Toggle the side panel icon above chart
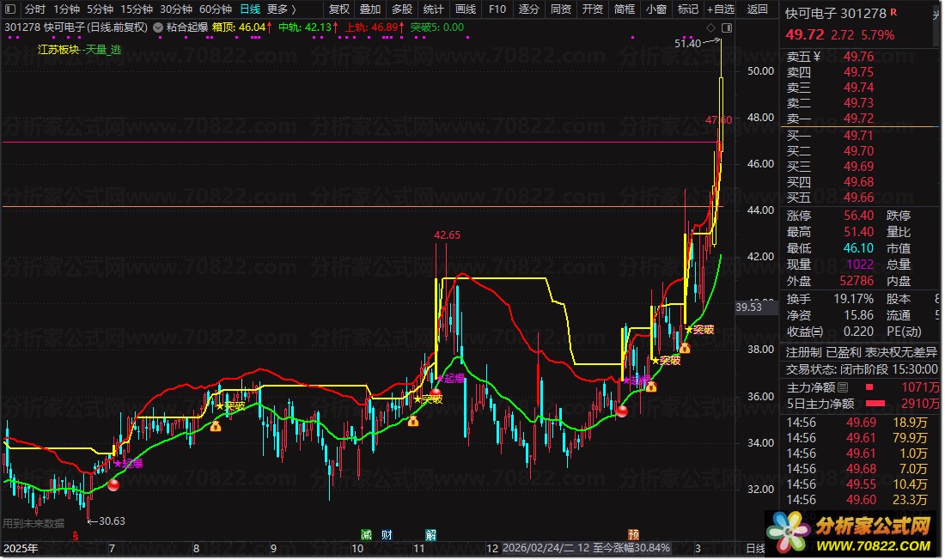 pos(727,27)
